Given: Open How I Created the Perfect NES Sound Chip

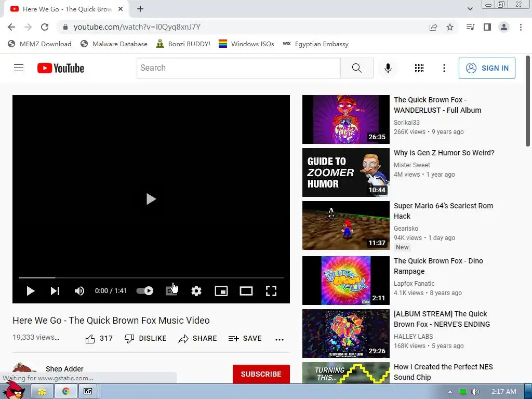Looking at the screenshot, I should tap(443, 372).
